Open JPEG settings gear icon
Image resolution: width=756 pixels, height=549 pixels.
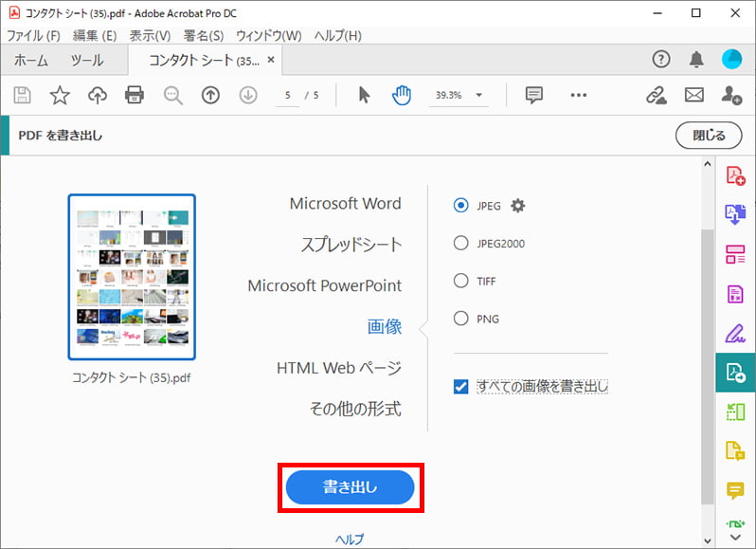517,206
